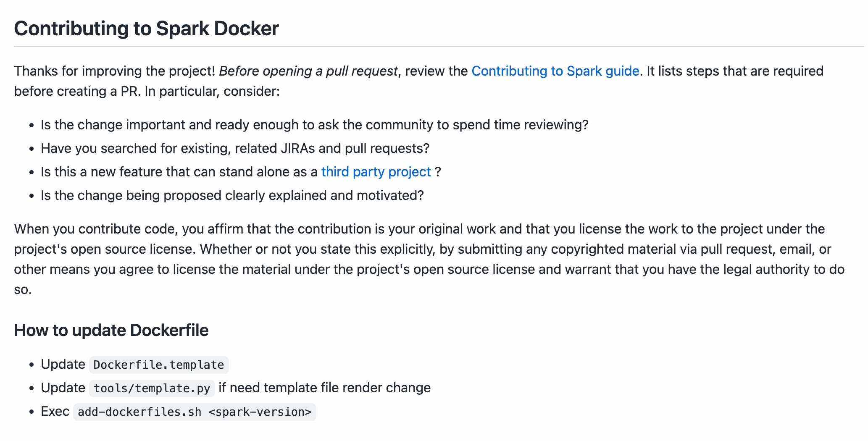868x441 pixels.
Task: Click the Dockerfile.template code snippet
Action: pos(158,365)
